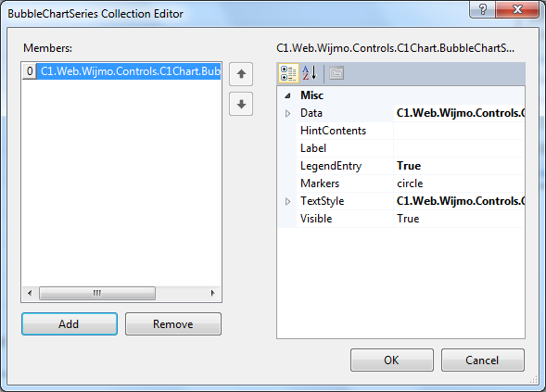Confirm changes with OK button
Viewport: 546px width, 392px height.
[x=392, y=360]
